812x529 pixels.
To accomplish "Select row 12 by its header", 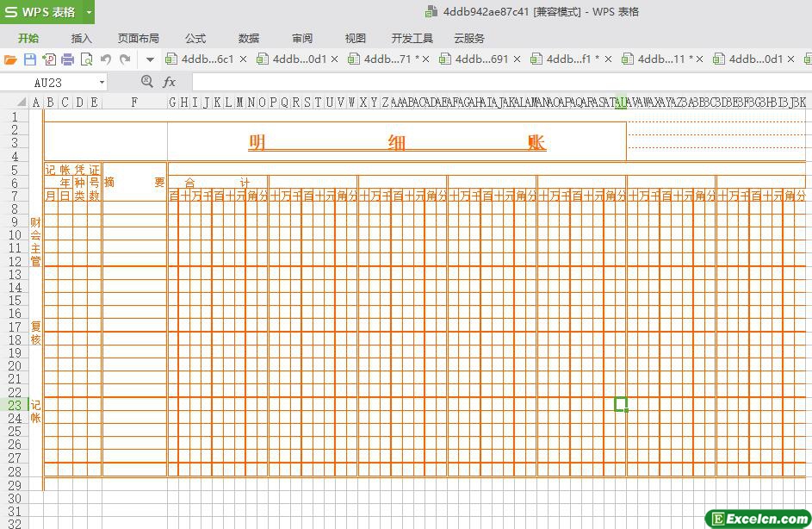I will [14, 261].
